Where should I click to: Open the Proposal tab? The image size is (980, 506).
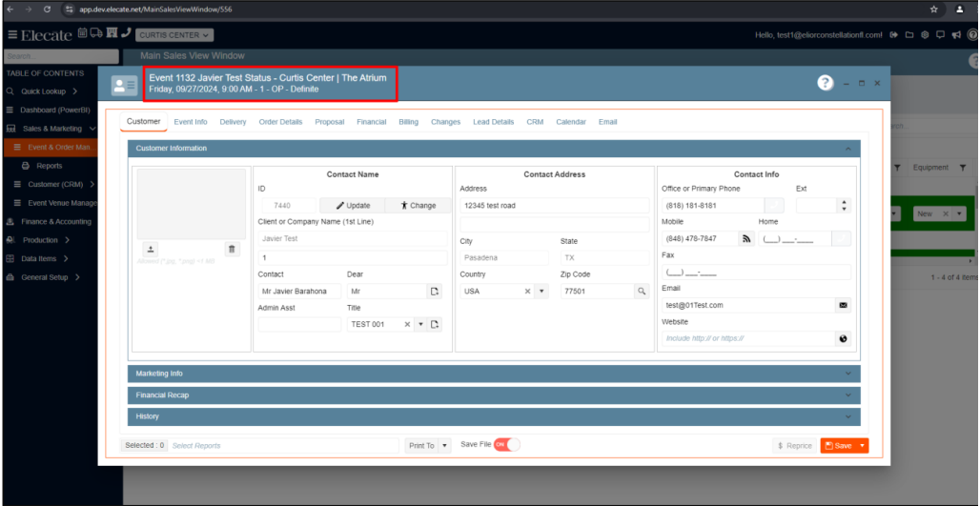click(330, 122)
